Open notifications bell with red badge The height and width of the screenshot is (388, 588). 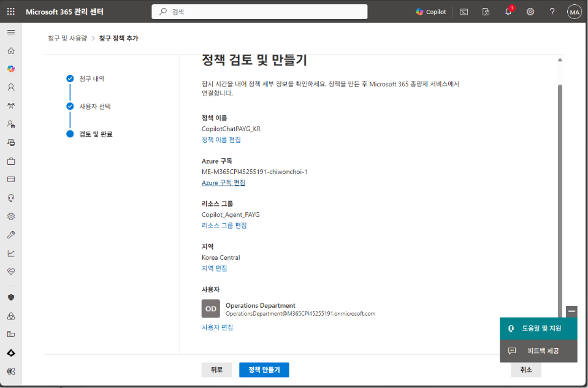508,12
